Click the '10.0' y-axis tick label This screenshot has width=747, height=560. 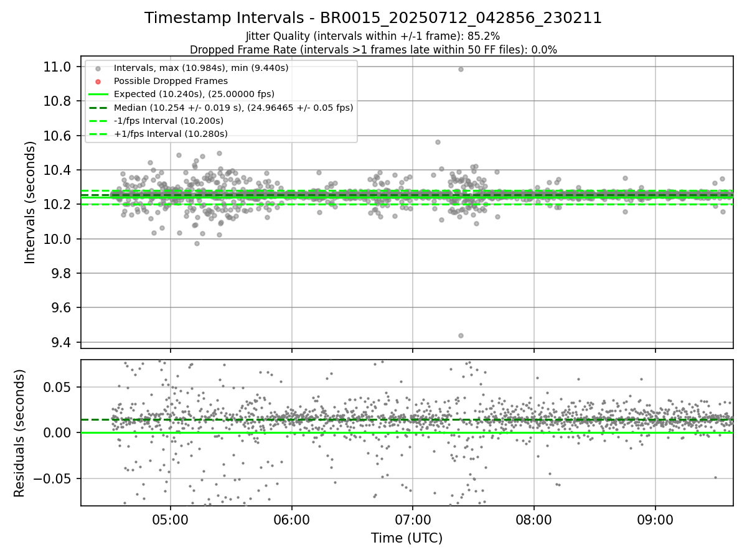click(58, 239)
